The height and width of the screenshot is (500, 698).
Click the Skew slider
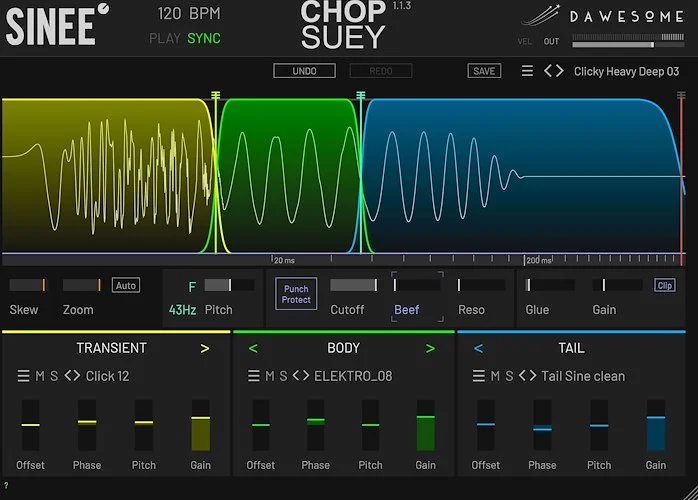point(28,285)
